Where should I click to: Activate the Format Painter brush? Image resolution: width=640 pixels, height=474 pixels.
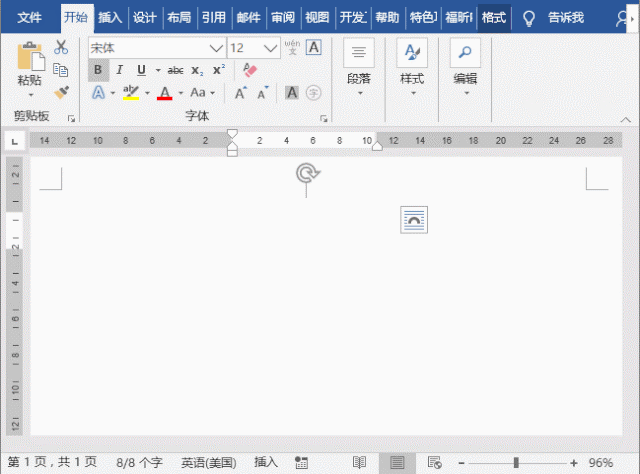(x=61, y=93)
